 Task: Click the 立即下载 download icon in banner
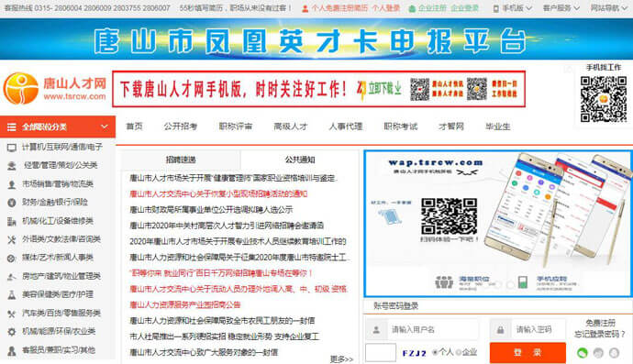tap(398, 88)
